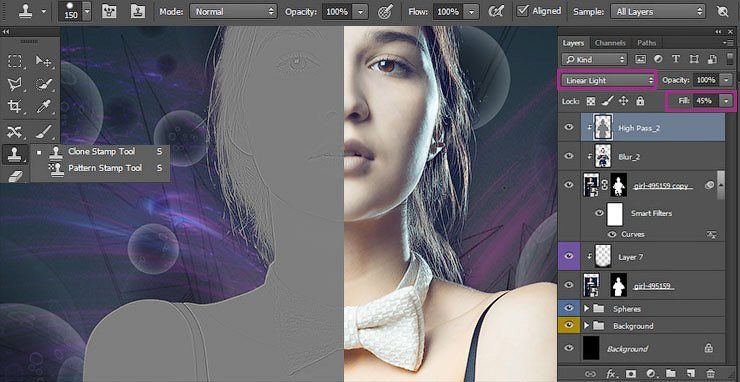Viewport: 740px width, 382px height.
Task: Open the options bar Opacity slider arrow
Action: 361,12
